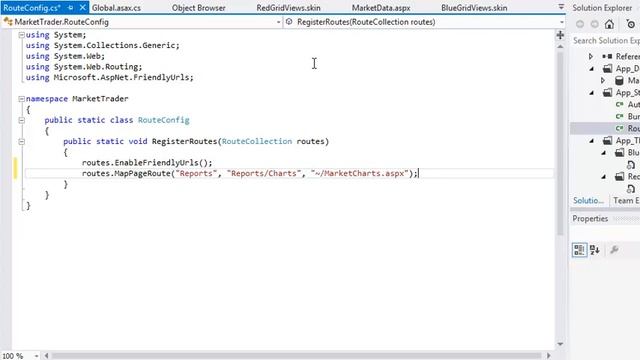Click pending changes filter icon in Solution Explorer
The height and width of the screenshot is (360, 640).
[x=631, y=24]
